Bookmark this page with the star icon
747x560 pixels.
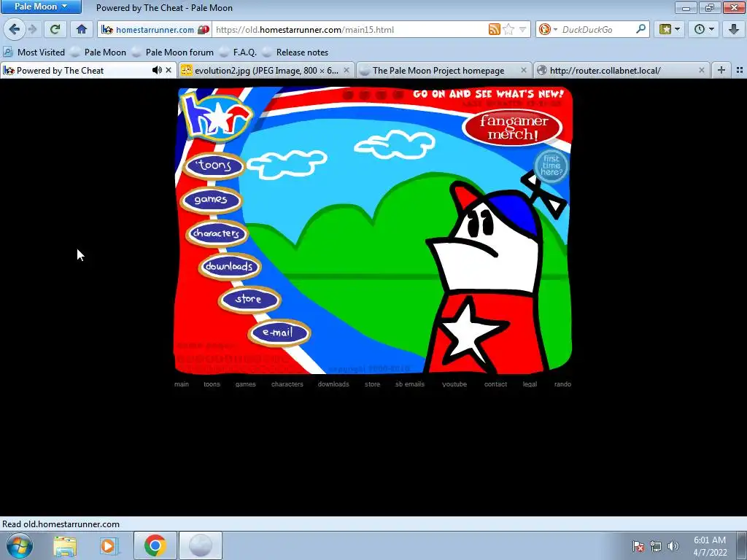click(508, 29)
